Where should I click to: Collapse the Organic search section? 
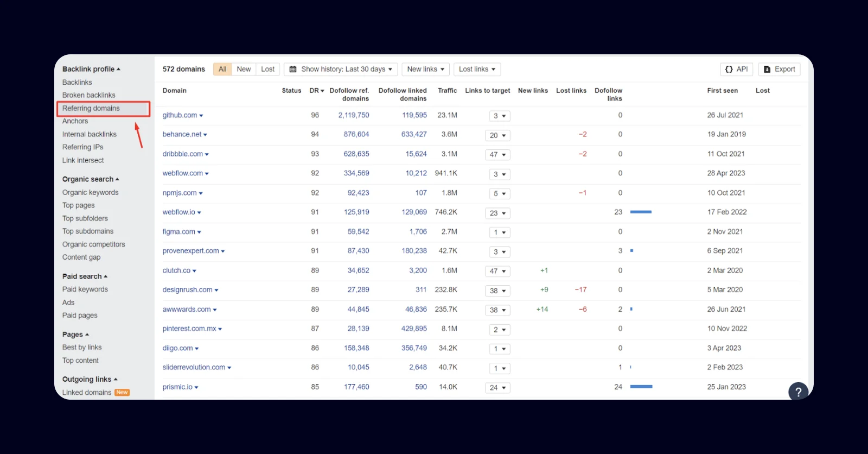91,179
